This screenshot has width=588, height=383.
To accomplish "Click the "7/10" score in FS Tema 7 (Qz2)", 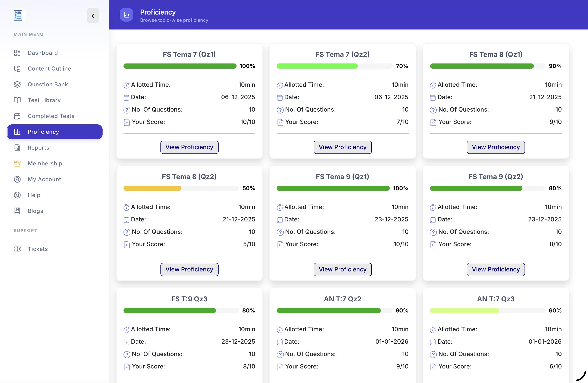I will pyautogui.click(x=403, y=122).
